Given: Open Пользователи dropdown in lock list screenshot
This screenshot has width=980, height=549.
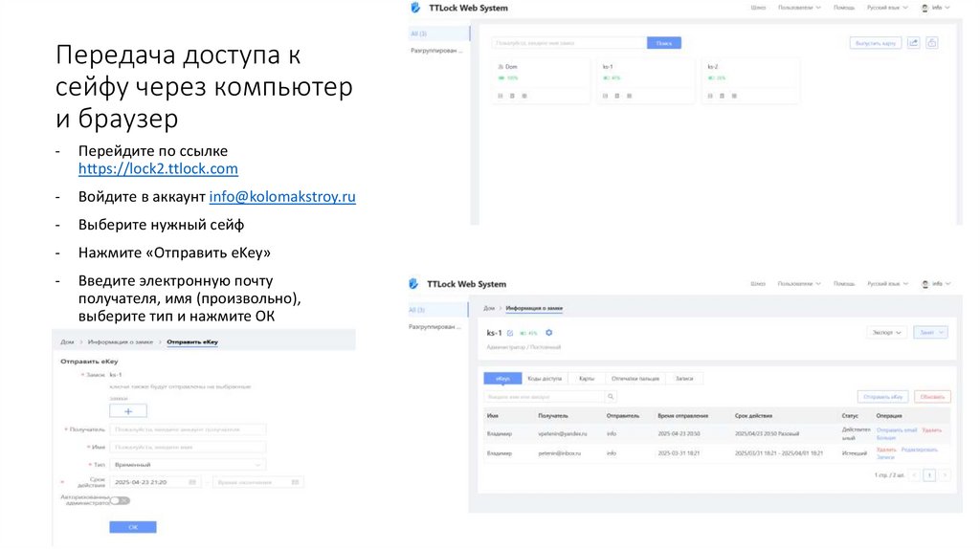Looking at the screenshot, I should click(799, 8).
